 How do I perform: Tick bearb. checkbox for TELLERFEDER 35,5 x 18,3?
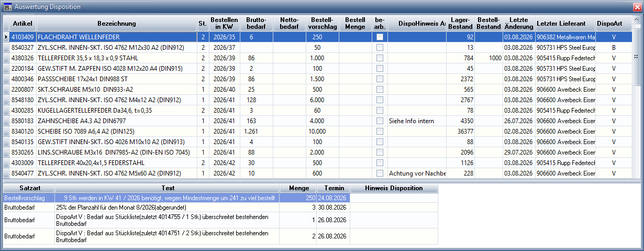tap(380, 58)
